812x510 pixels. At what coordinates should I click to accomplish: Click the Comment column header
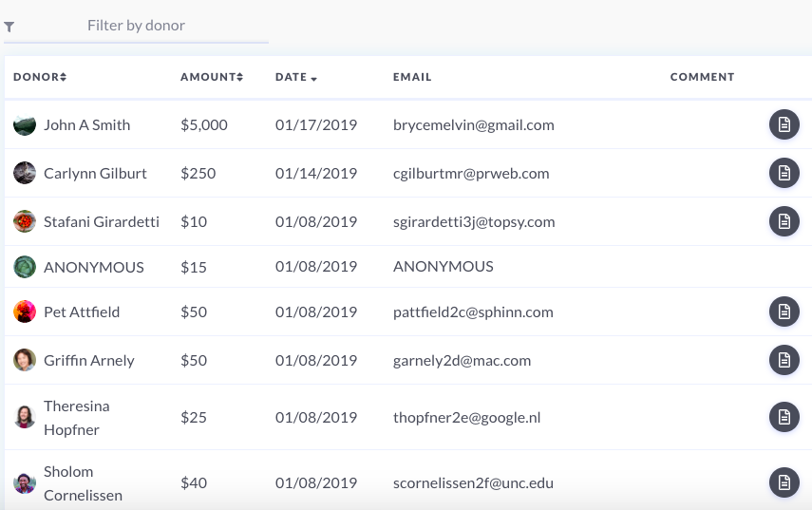702,77
